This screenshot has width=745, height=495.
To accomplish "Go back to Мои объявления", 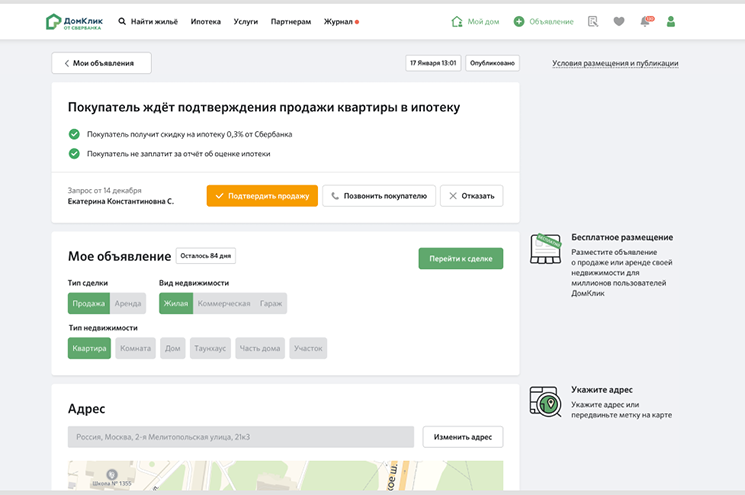I will (101, 63).
